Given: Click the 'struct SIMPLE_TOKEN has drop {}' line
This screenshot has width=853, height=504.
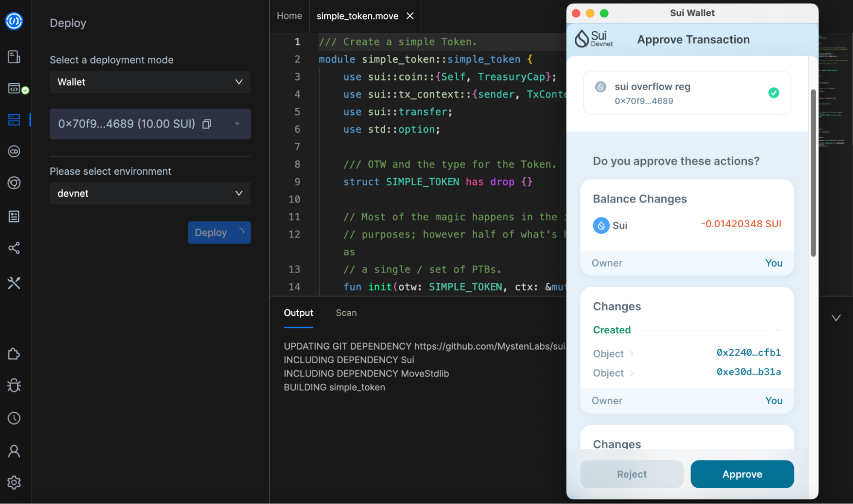Looking at the screenshot, I should pos(438,182).
